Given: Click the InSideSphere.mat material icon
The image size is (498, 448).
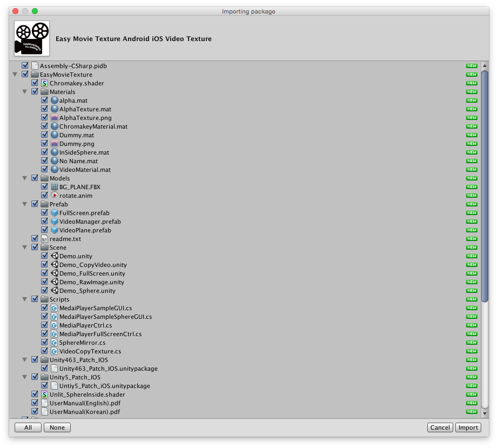Looking at the screenshot, I should [55, 152].
